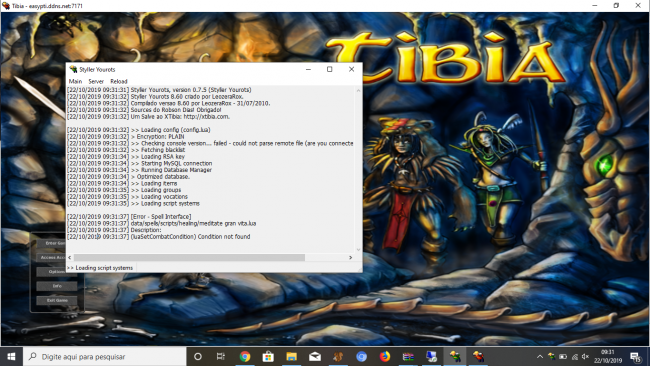This screenshot has height=366, width=650.
Task: Open File Explorer from the taskbar
Action: click(x=291, y=356)
